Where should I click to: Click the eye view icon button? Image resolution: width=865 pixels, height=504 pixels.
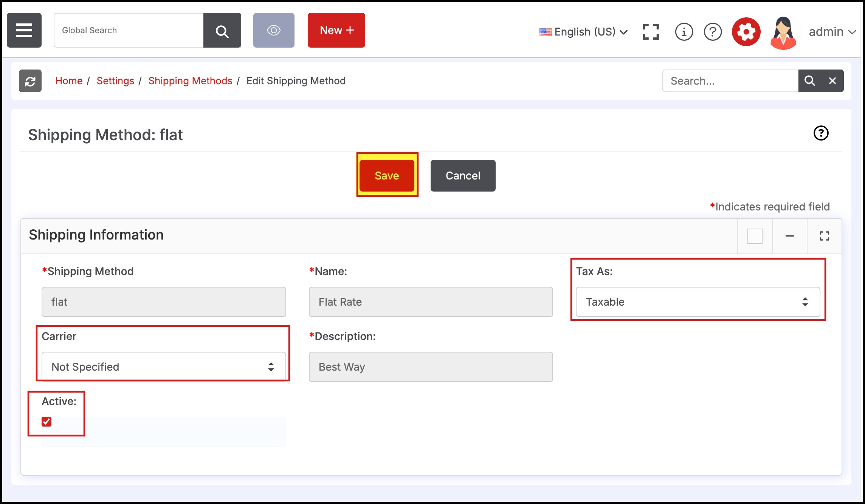(x=274, y=30)
